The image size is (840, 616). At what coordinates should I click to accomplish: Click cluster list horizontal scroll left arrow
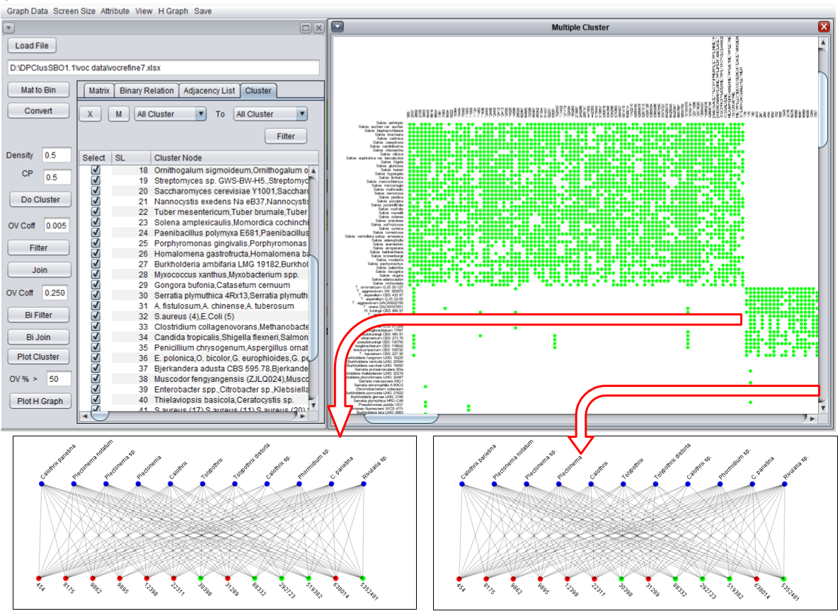tap(84, 416)
